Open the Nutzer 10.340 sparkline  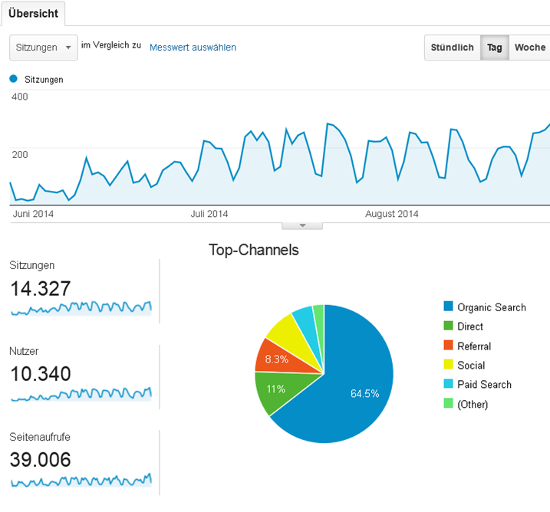click(x=81, y=394)
